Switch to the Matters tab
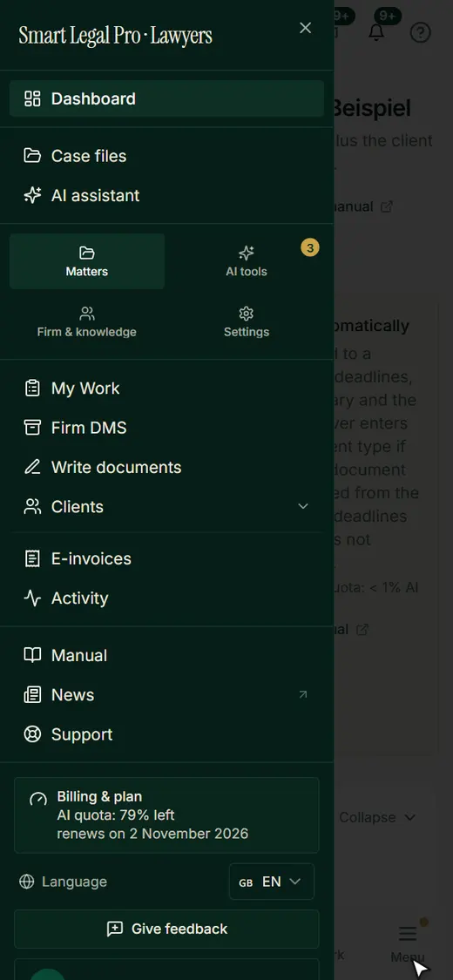The height and width of the screenshot is (980, 453). (x=87, y=261)
